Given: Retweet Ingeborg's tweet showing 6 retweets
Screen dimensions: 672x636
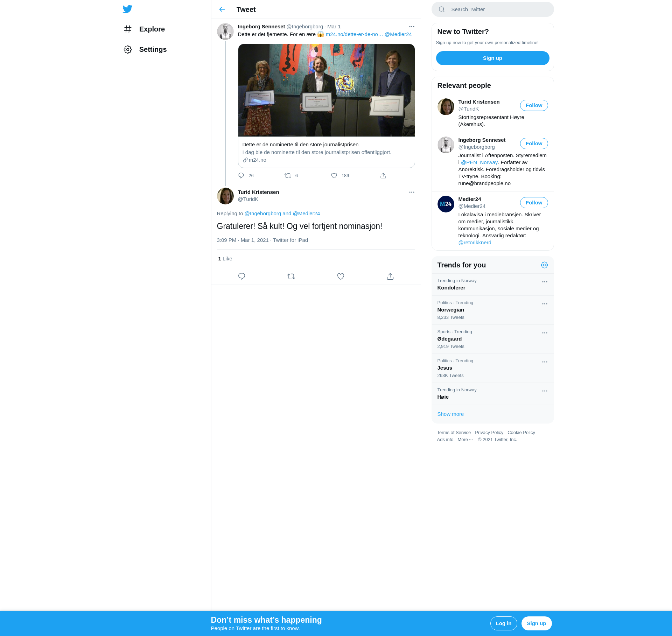Looking at the screenshot, I should tap(288, 176).
